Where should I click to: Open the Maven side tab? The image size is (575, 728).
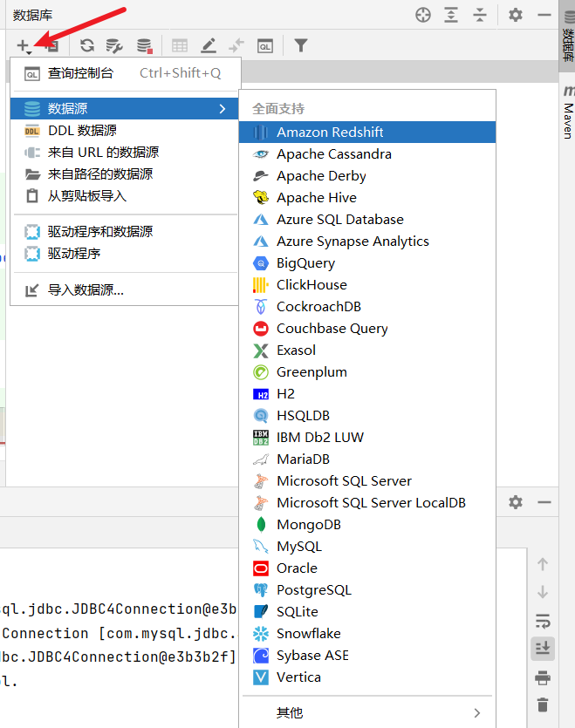568,112
